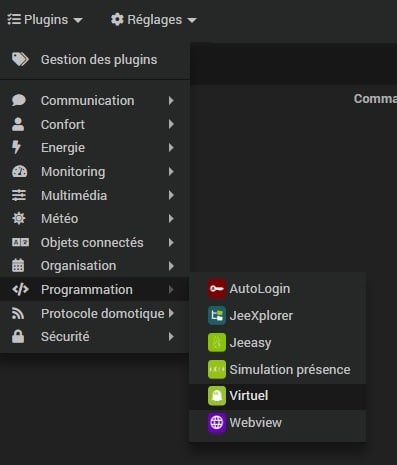Viewport: 397px width, 465px height.
Task: Open Gestion des plugins
Action: pos(95,60)
